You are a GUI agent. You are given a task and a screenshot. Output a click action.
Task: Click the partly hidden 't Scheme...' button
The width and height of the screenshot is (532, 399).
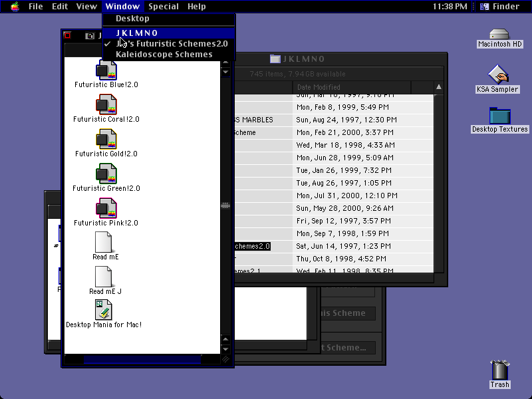pos(348,348)
